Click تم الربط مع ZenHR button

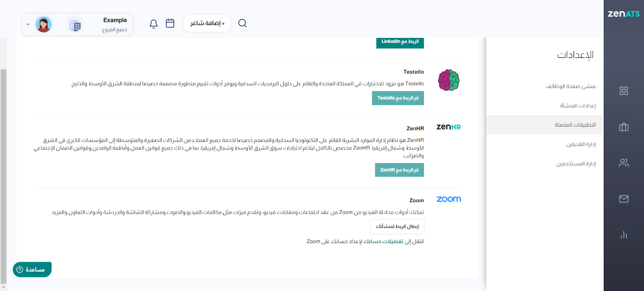point(399,170)
